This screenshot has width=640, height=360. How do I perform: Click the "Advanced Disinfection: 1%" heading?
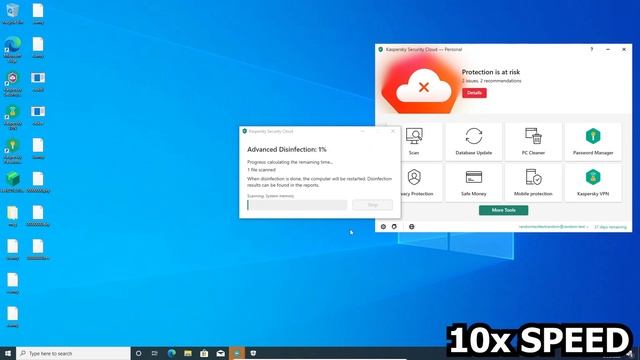tap(287, 149)
